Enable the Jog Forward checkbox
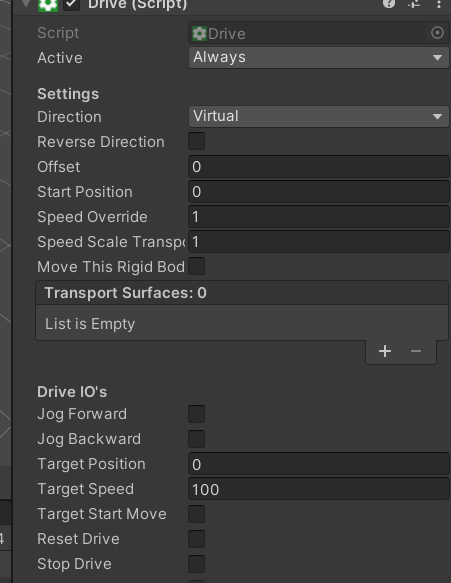Screen dimensions: 451x583 [197, 414]
